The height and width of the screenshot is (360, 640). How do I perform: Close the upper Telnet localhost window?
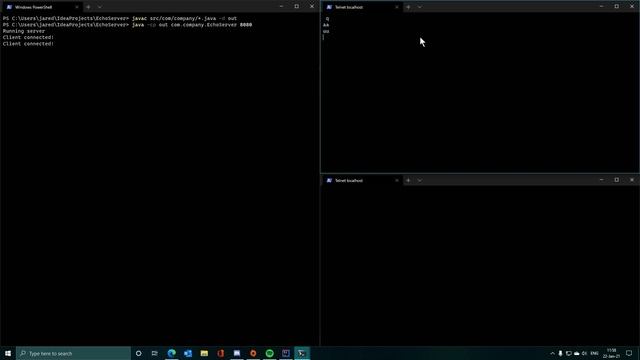pos(632,7)
